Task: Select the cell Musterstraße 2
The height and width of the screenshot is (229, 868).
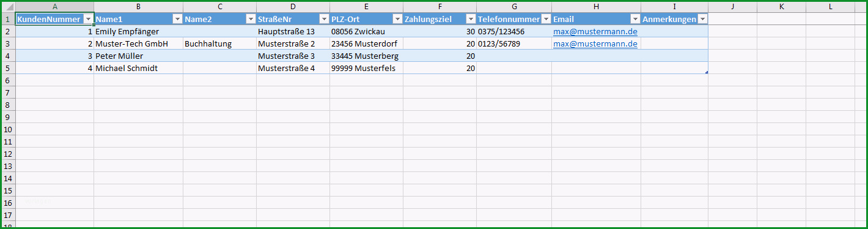Action: [293, 43]
